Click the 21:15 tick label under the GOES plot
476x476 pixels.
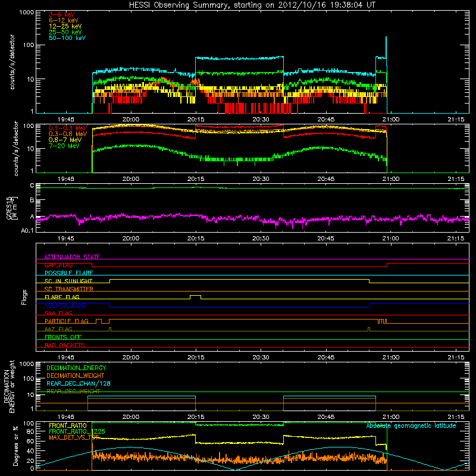[x=456, y=239]
